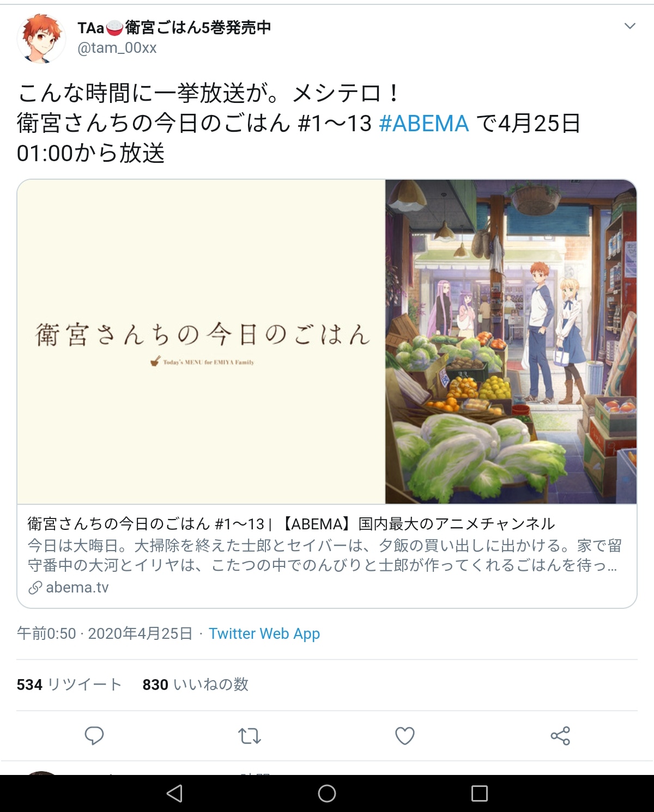
Task: Open display name TAa 衛宮ごはん5巻発売中
Action: pos(174,27)
